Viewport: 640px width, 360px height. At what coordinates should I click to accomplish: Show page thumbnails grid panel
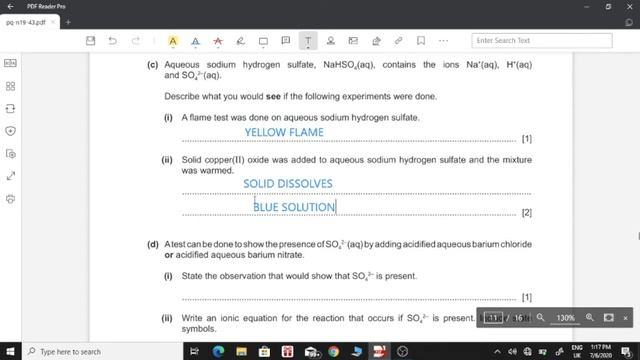point(10,86)
